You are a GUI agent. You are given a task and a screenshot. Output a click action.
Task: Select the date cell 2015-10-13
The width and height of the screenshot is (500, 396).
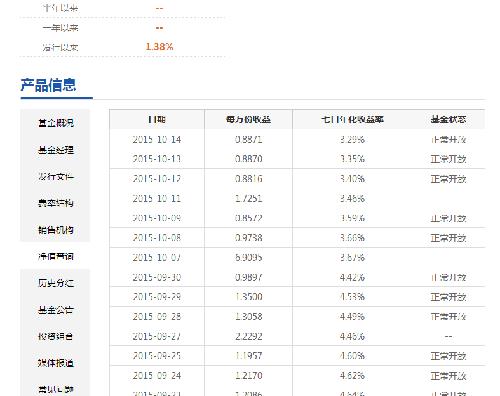157,159
